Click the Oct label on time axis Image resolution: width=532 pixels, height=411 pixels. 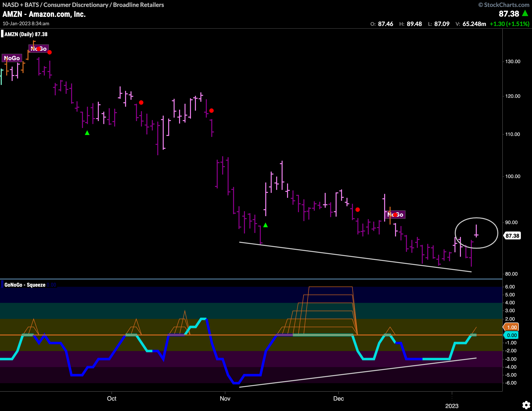(x=112, y=398)
